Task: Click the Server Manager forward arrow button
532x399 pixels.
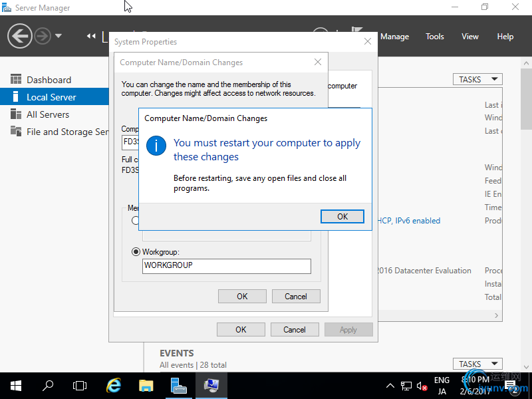Action: click(x=43, y=36)
